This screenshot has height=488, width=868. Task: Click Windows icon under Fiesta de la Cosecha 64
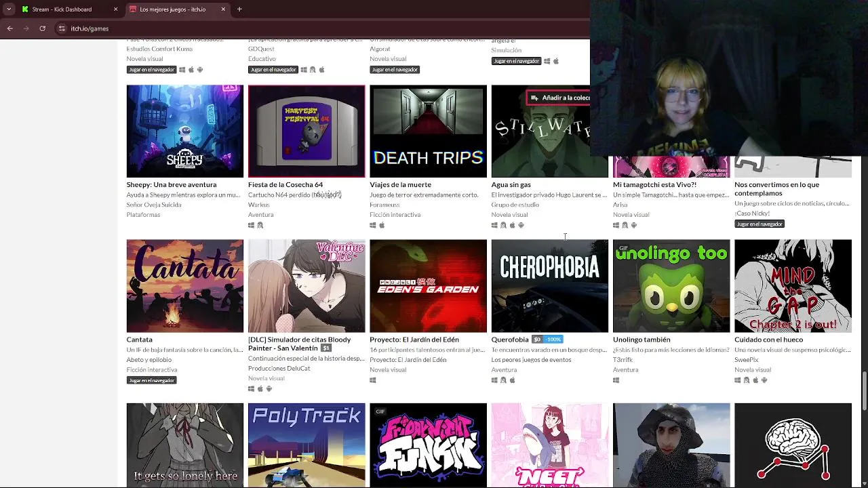pos(251,225)
